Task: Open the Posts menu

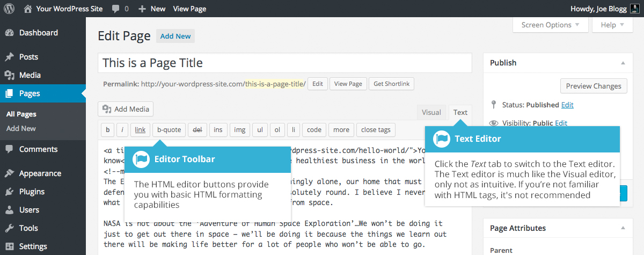Action: click(28, 57)
